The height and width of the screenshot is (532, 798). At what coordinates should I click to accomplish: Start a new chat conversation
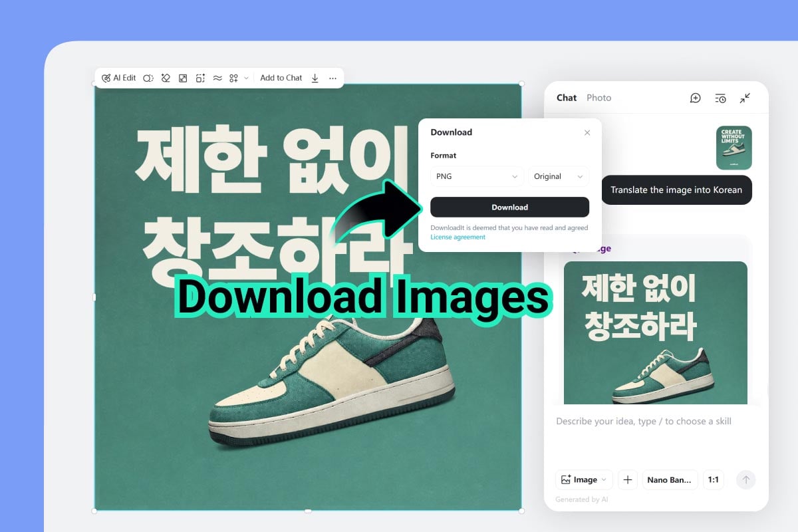point(695,98)
